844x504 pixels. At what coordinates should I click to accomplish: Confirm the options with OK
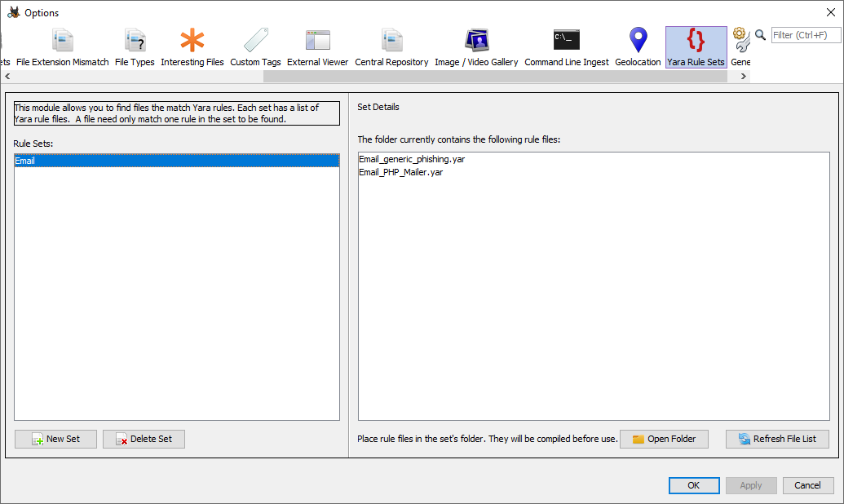[693, 485]
